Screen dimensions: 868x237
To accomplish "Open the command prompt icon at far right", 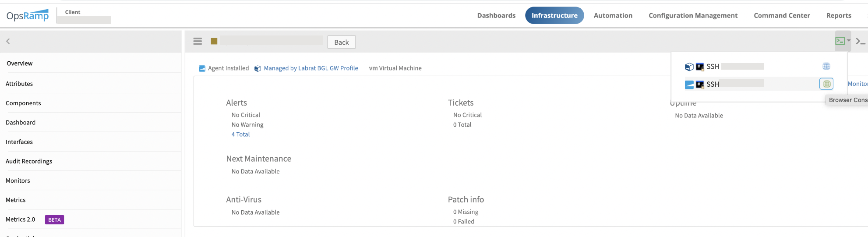I will tap(861, 42).
